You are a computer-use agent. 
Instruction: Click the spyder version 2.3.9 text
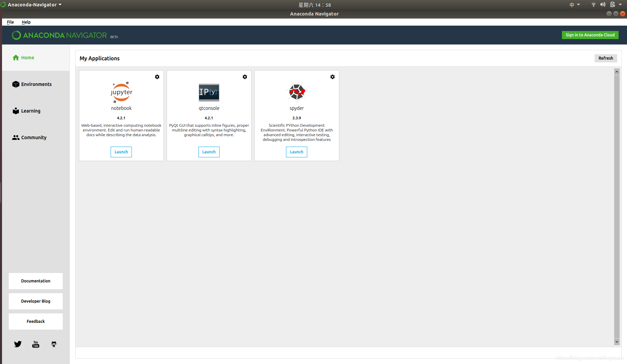click(x=297, y=118)
